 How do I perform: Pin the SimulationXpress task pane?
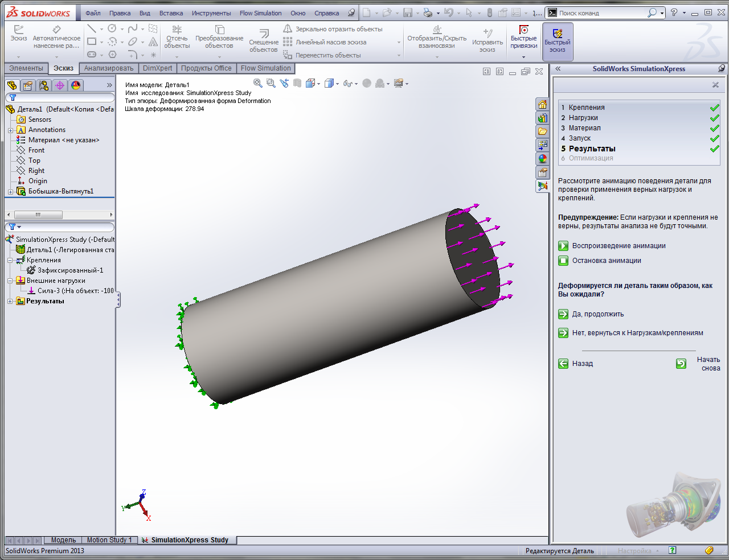[722, 68]
